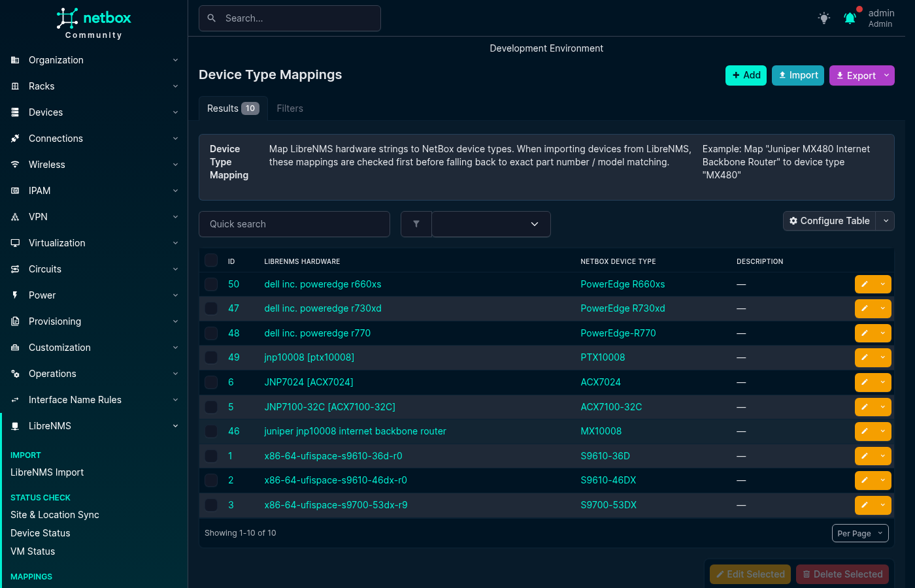The width and height of the screenshot is (915, 588).
Task: Check the row for MX10008 mapping
Action: pyautogui.click(x=211, y=431)
